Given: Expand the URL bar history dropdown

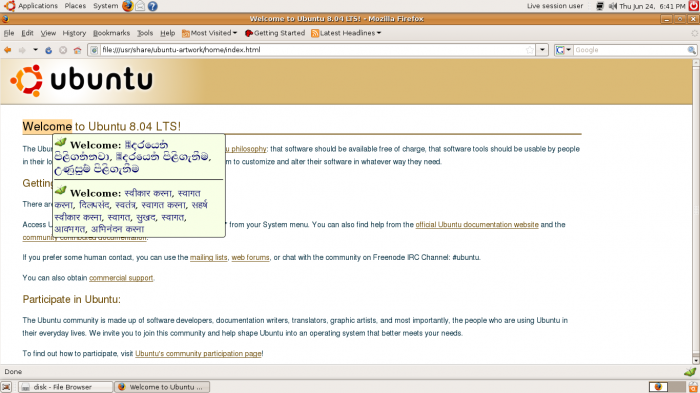Looking at the screenshot, I should tap(542, 50).
